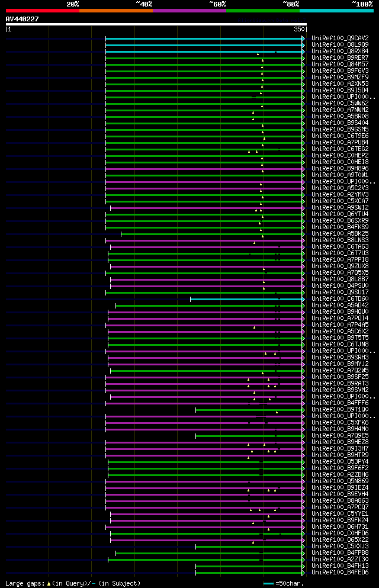Select the UniRef100_B4FFF6 label

(340, 403)
